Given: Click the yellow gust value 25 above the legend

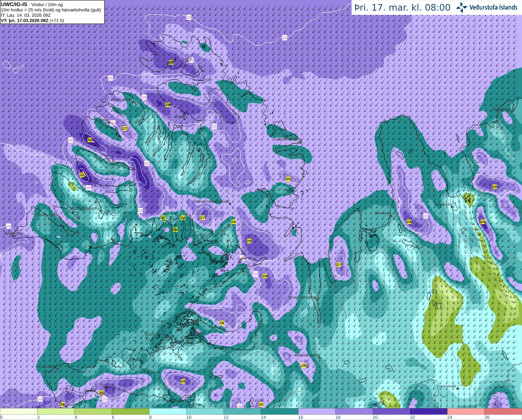Looking at the screenshot, I should pos(261,405).
